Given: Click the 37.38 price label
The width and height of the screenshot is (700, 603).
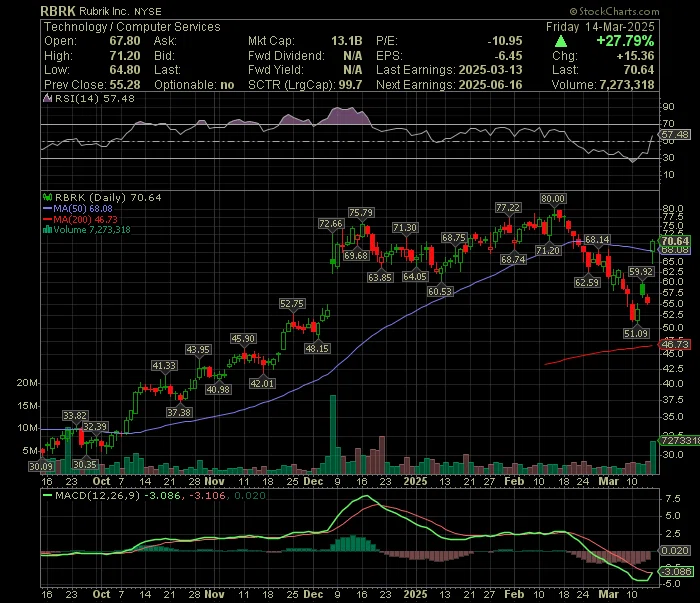Looking at the screenshot, I should click(x=179, y=412).
